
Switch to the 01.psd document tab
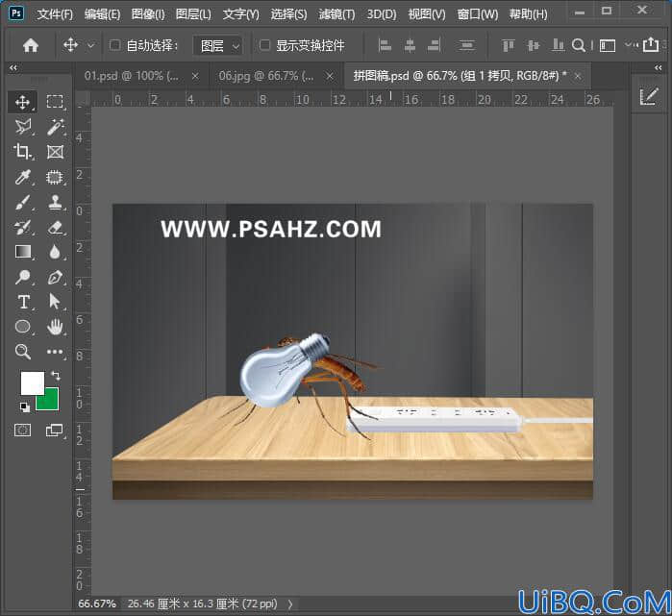coord(131,76)
